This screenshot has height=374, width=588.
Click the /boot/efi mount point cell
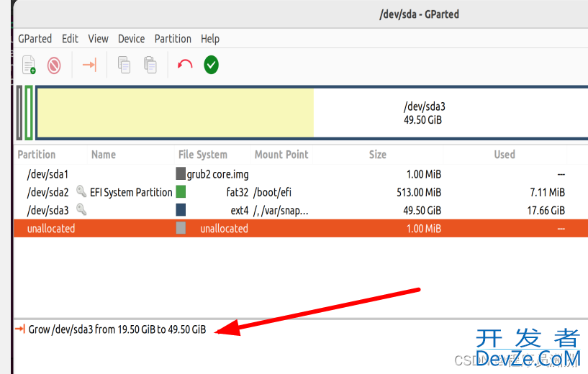pos(272,192)
